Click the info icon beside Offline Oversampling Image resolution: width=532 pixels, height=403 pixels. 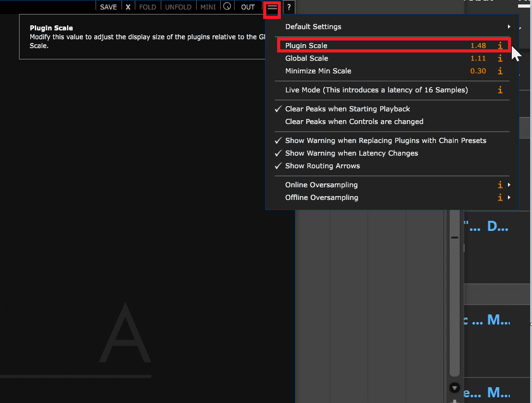tap(500, 197)
